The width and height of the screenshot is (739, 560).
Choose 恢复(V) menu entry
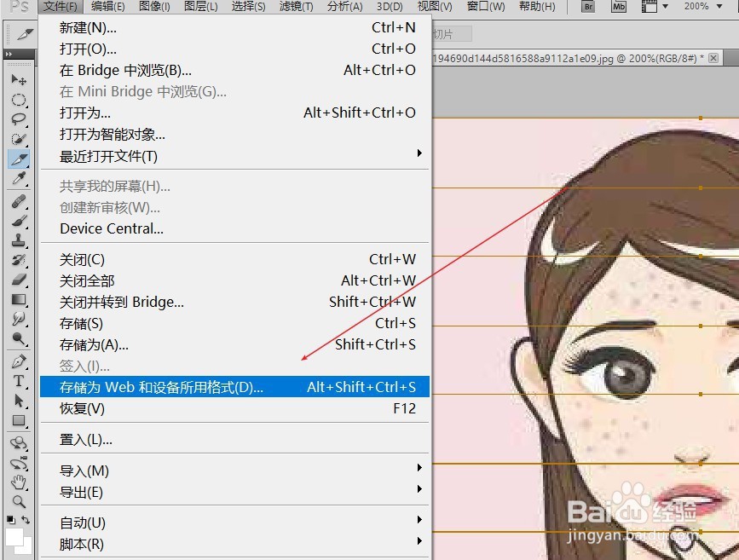point(234,408)
